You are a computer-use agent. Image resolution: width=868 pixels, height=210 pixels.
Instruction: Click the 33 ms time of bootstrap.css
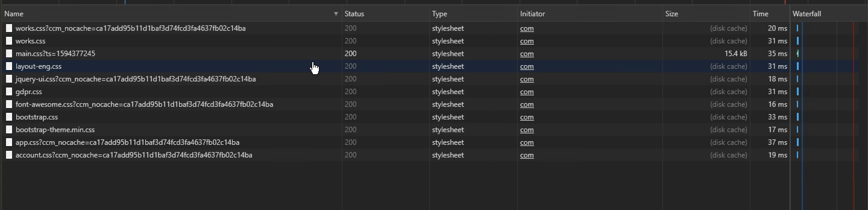point(777,117)
